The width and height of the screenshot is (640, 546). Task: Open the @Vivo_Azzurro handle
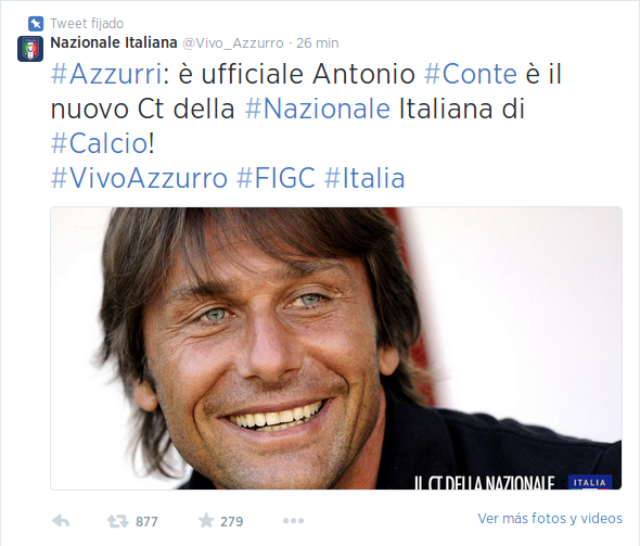point(233,43)
